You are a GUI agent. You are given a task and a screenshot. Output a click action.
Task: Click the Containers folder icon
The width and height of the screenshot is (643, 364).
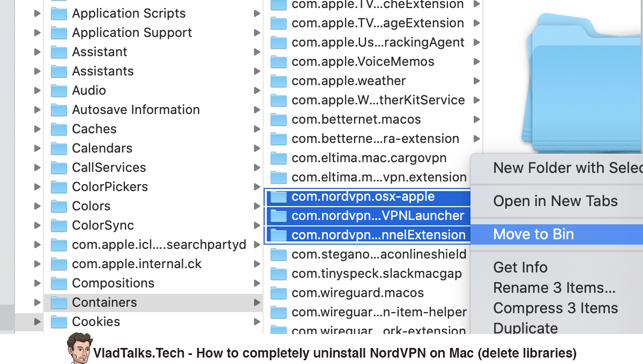[58, 302]
